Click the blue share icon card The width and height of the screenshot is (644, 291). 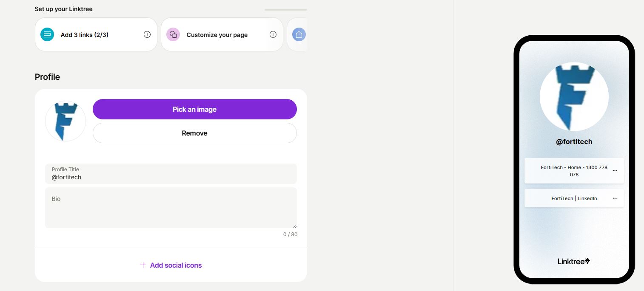(x=299, y=34)
